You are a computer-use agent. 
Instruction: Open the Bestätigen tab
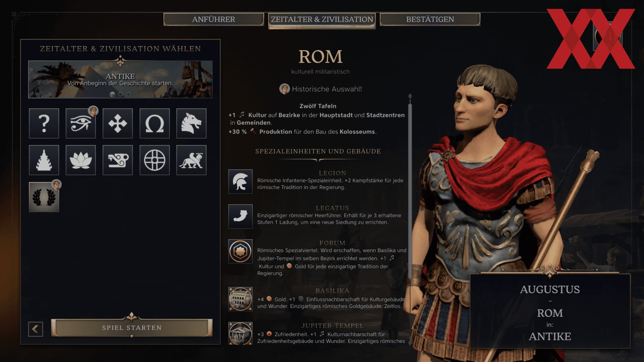coord(430,19)
